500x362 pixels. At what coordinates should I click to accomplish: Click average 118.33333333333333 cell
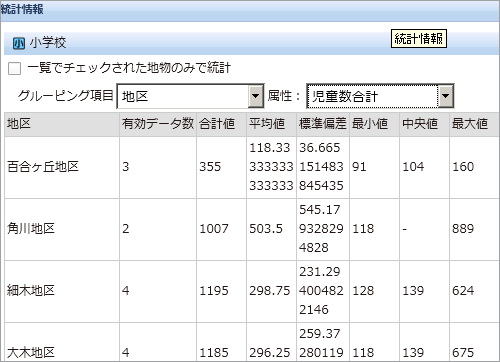(272, 167)
